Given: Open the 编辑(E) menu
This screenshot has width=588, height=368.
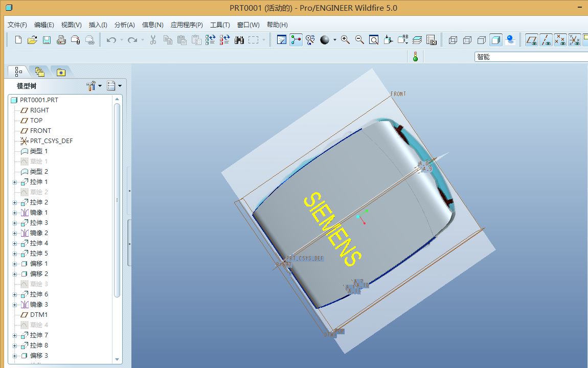Looking at the screenshot, I should pyautogui.click(x=44, y=25).
